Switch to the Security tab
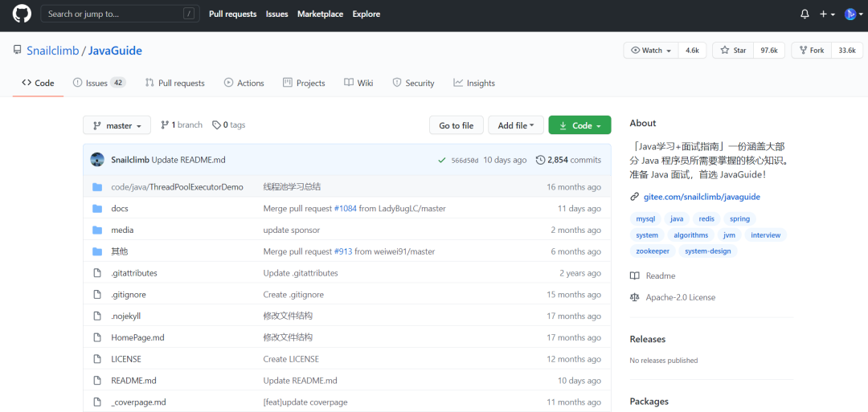This screenshot has width=868, height=412. click(x=414, y=83)
